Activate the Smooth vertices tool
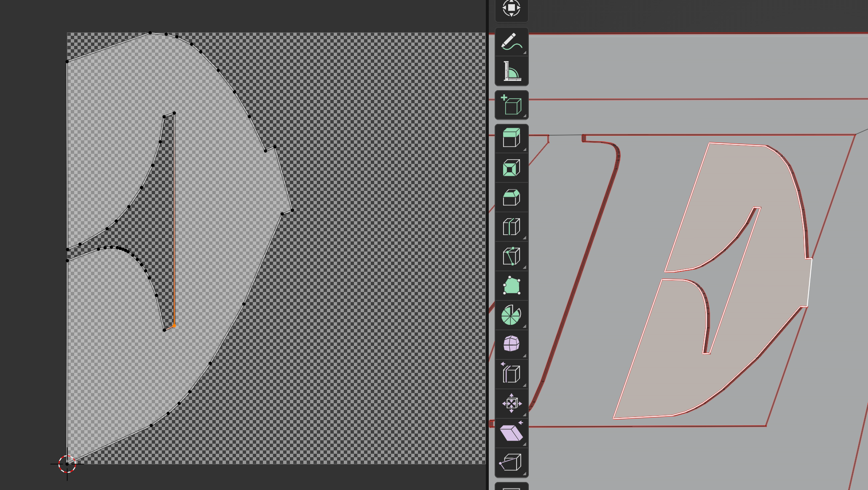Screen dimensions: 868x490 [512, 345]
